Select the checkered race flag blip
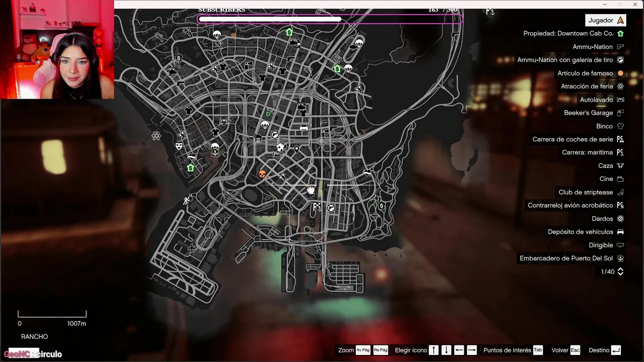 pos(317,207)
